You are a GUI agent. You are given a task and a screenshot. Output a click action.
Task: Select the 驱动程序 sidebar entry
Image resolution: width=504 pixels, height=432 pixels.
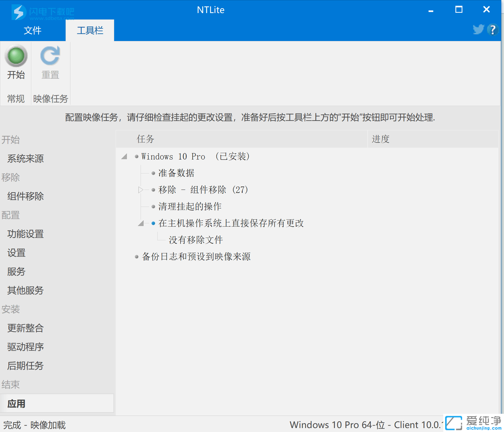[x=26, y=347]
